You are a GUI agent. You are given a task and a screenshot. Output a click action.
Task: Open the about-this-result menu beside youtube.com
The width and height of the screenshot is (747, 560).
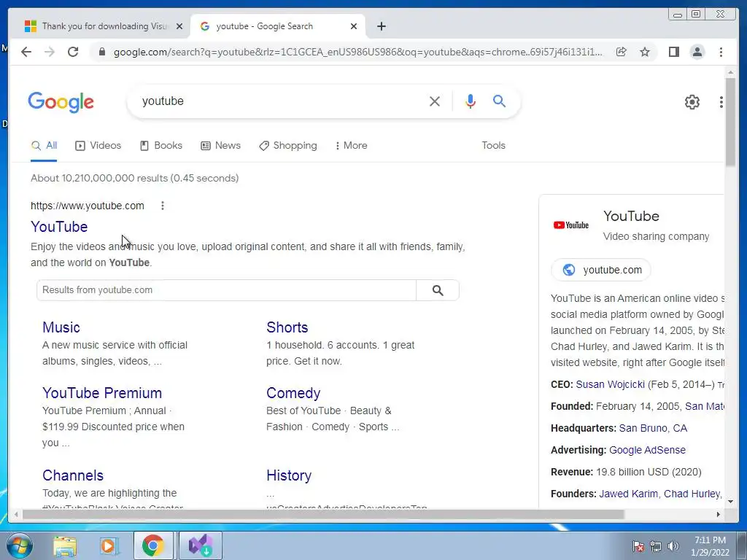[163, 206]
